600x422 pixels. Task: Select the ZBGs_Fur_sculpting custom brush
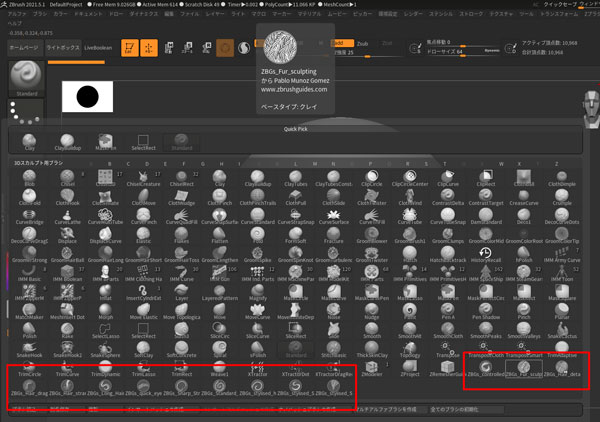pos(523,369)
